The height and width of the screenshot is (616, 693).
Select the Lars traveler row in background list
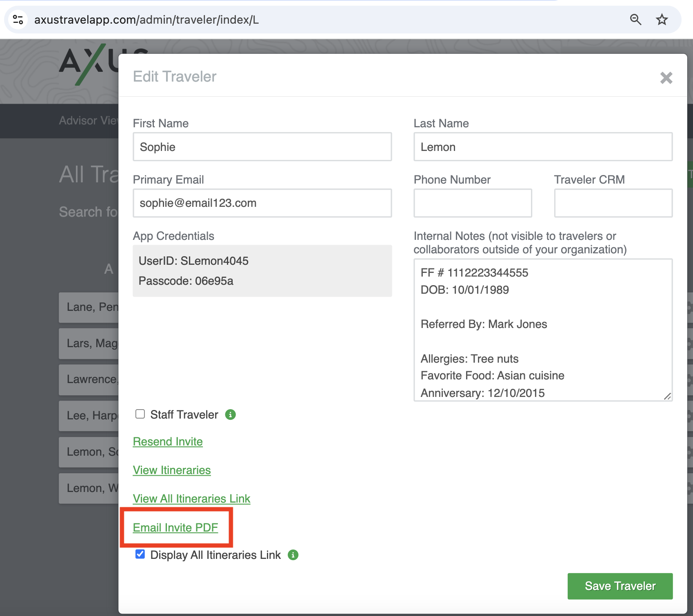point(89,343)
